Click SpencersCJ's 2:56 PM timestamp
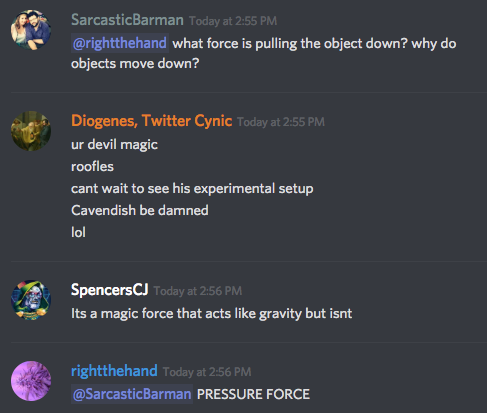This screenshot has width=487, height=413. [198, 291]
